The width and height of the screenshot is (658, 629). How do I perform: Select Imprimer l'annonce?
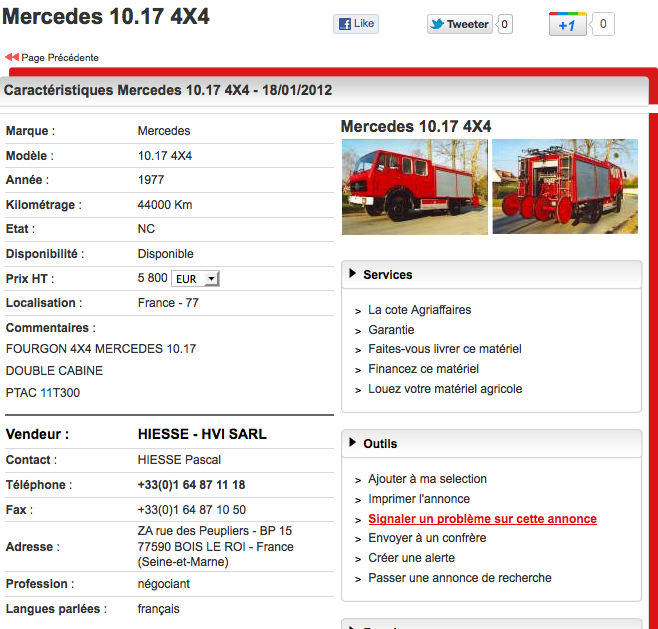point(419,499)
